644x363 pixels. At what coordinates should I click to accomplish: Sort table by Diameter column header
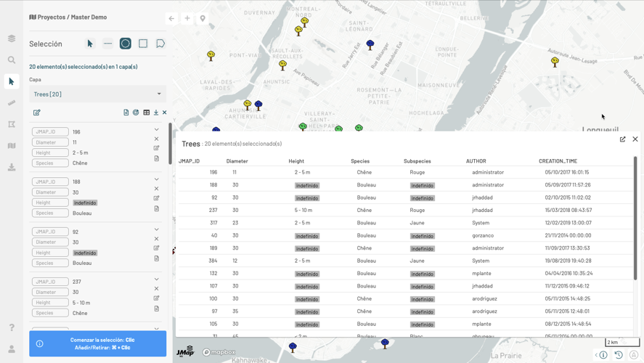point(237,161)
